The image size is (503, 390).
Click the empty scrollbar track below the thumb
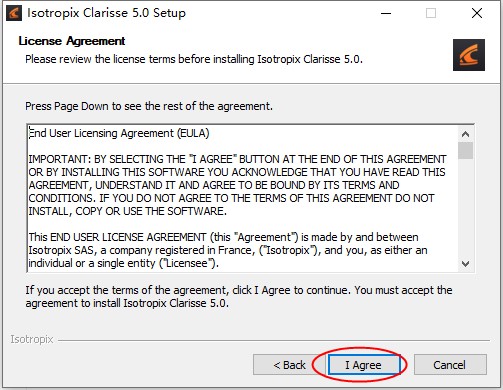click(465, 208)
